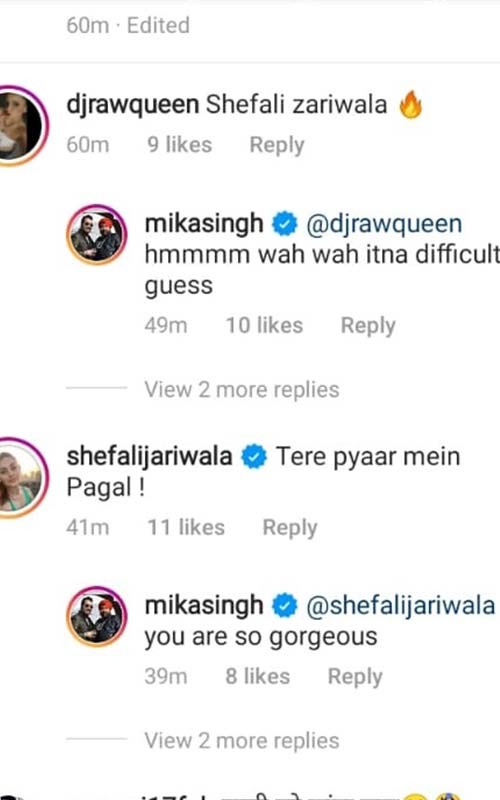Tap mikasingh's avatar on first reply
Viewport: 500px width, 800px height.
(97, 235)
